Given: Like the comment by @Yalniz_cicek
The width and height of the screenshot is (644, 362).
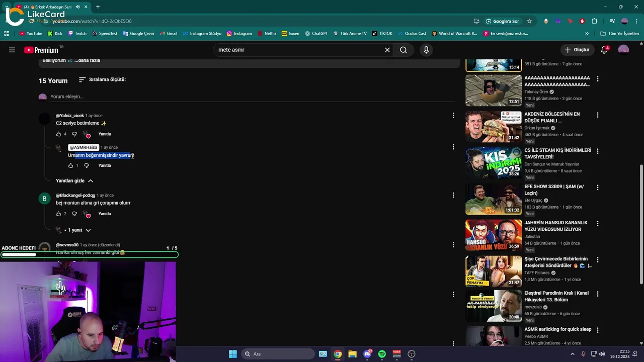Looking at the screenshot, I should click(58, 134).
